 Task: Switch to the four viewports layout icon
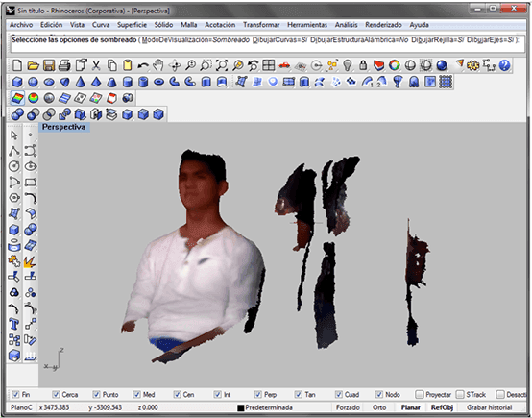pyautogui.click(x=268, y=65)
